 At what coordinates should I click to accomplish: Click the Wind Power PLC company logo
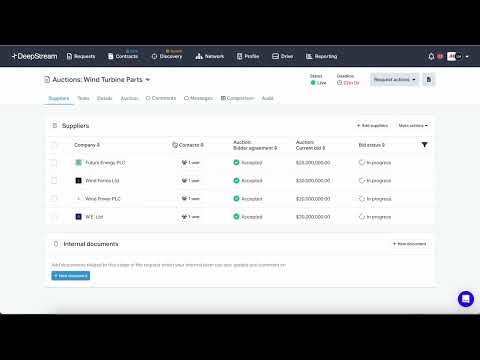coord(78,199)
